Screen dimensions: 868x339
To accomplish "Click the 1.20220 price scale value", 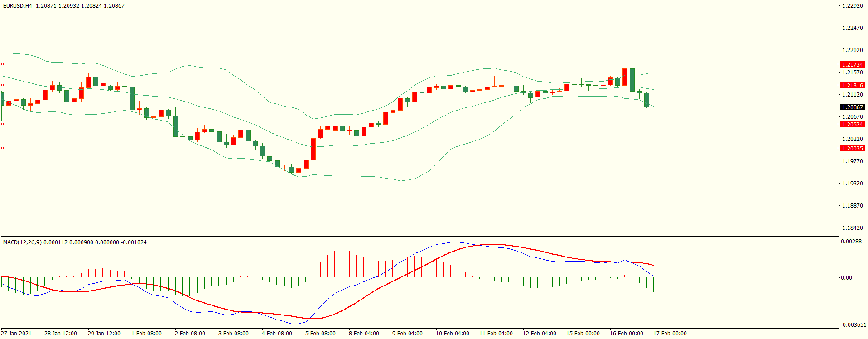I will point(853,139).
